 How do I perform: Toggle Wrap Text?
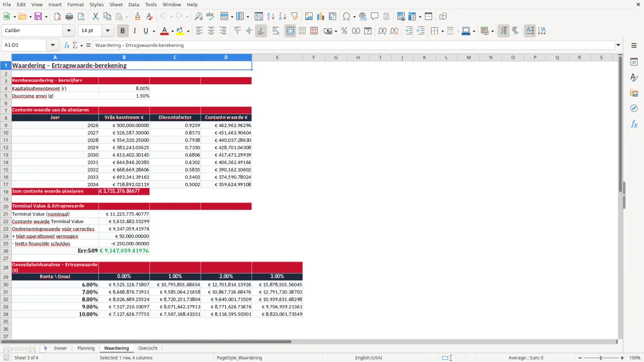point(275,31)
